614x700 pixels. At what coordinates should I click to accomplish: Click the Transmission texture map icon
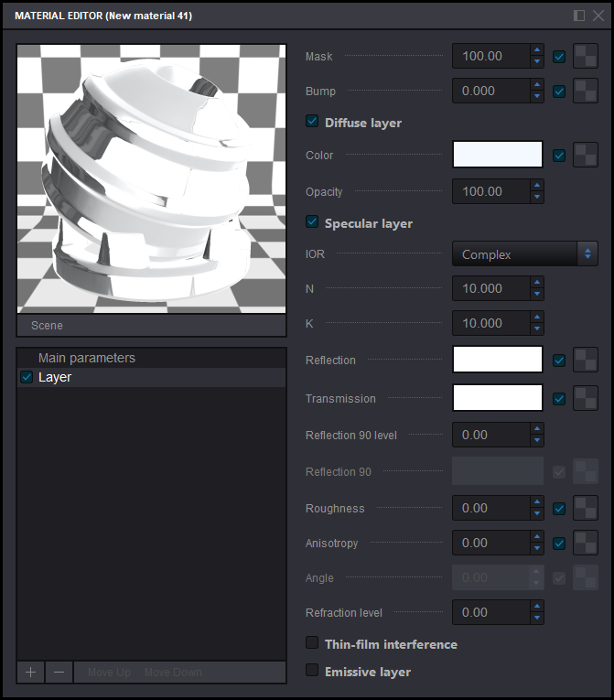tap(586, 399)
